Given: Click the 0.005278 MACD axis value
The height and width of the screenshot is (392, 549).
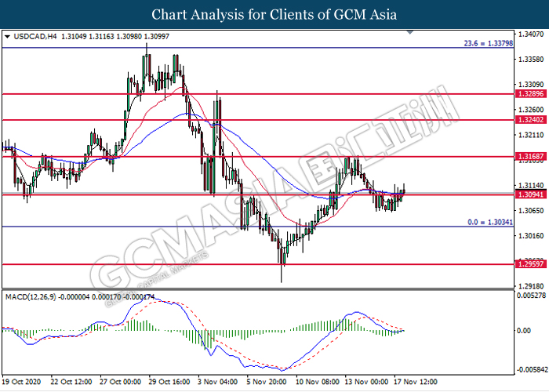Looking at the screenshot, I should tap(532, 296).
